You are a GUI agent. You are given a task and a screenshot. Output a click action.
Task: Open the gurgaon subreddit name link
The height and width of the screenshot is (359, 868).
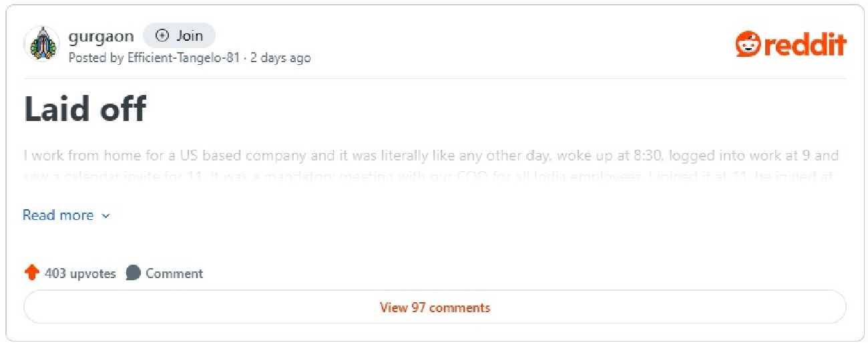click(x=101, y=36)
